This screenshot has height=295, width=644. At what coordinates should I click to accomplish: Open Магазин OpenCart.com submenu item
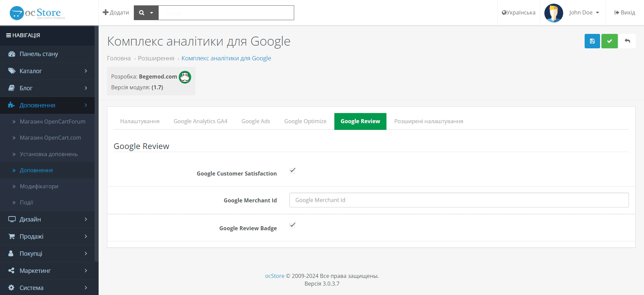[x=47, y=138]
